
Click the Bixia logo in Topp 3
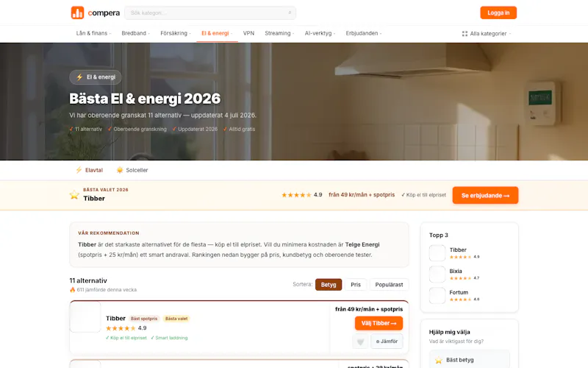(x=437, y=275)
